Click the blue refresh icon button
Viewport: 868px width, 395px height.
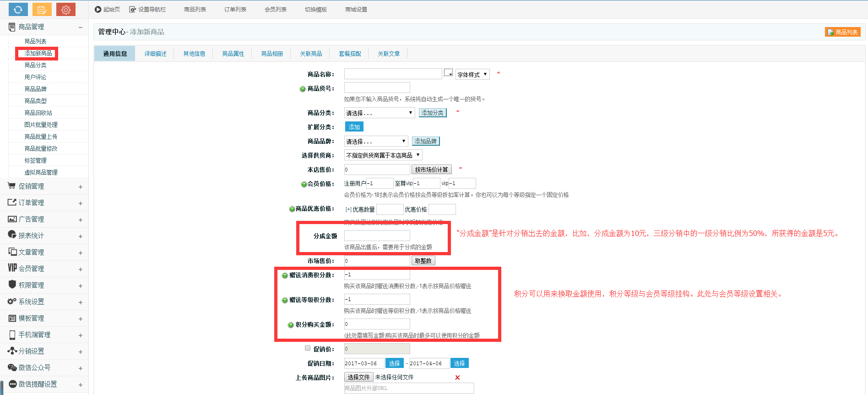tap(18, 9)
